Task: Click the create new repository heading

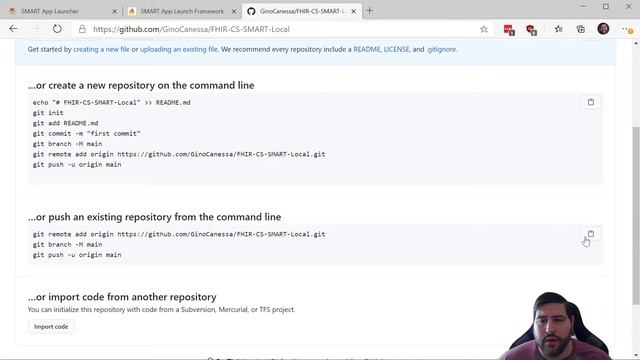Action: [x=141, y=85]
